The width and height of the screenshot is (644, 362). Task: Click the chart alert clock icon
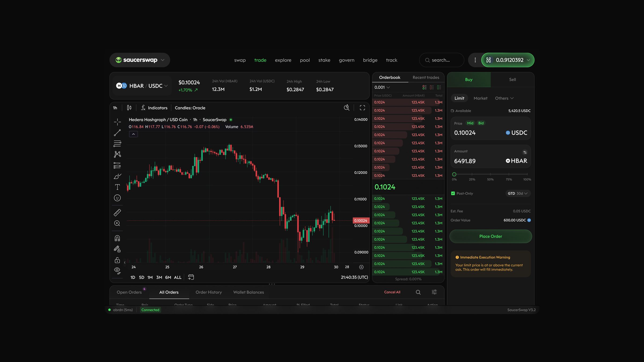tap(347, 108)
